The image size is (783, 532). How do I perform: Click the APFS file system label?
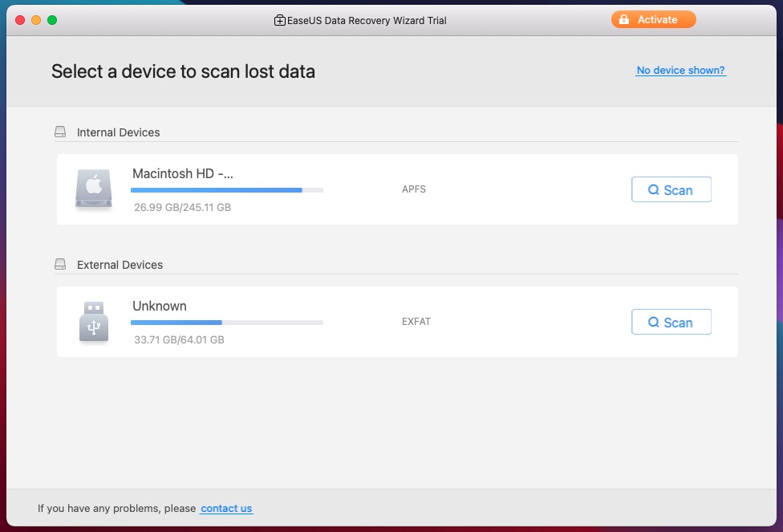413,190
